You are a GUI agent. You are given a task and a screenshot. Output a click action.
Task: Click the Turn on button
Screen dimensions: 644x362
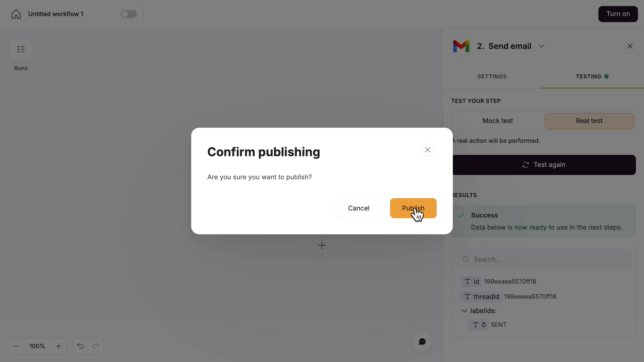618,14
